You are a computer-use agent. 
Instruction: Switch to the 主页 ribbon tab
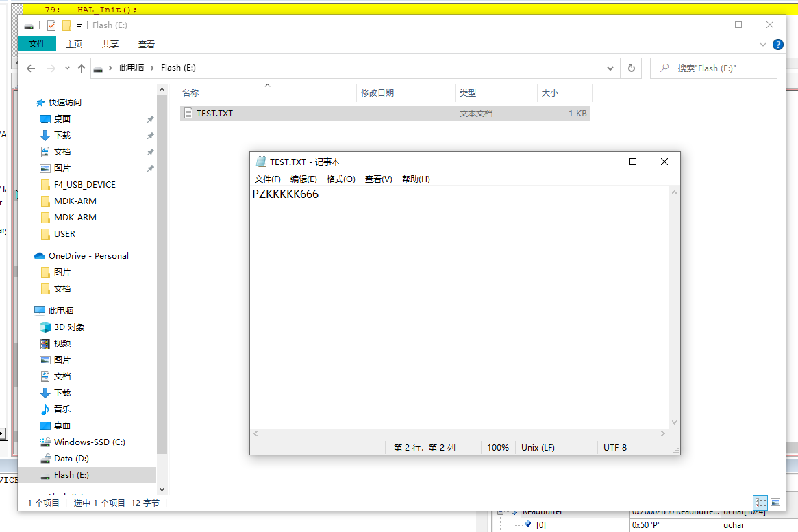(74, 45)
